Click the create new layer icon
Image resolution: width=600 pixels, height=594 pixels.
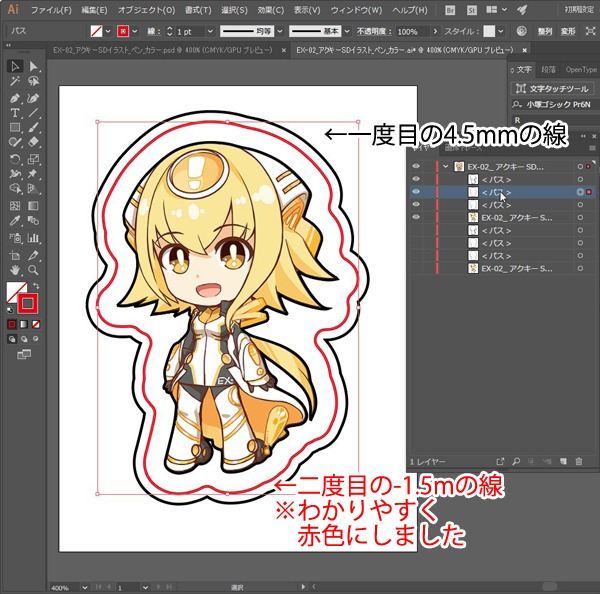[563, 462]
